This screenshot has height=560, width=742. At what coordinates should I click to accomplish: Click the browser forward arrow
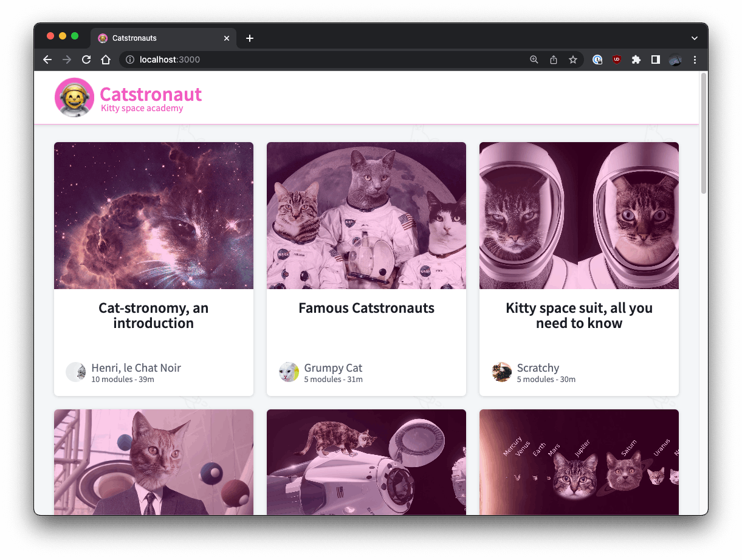click(67, 60)
